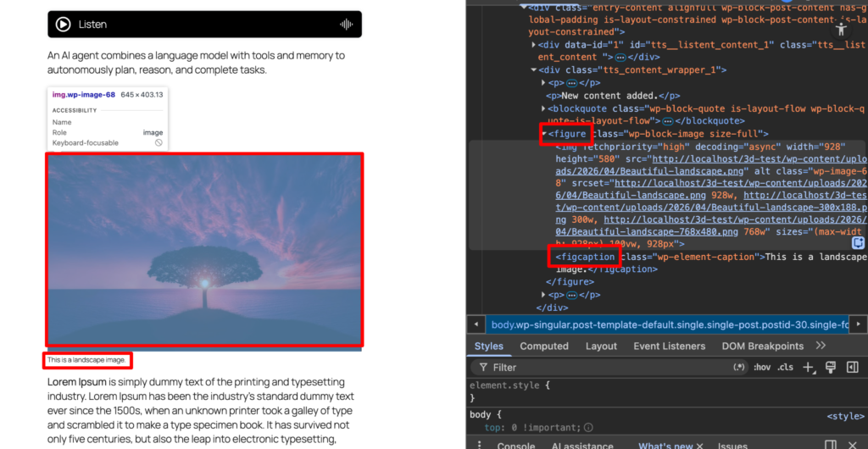Image resolution: width=868 pixels, height=449 pixels.
Task: Toggle the .cls element classes panel
Action: (785, 367)
